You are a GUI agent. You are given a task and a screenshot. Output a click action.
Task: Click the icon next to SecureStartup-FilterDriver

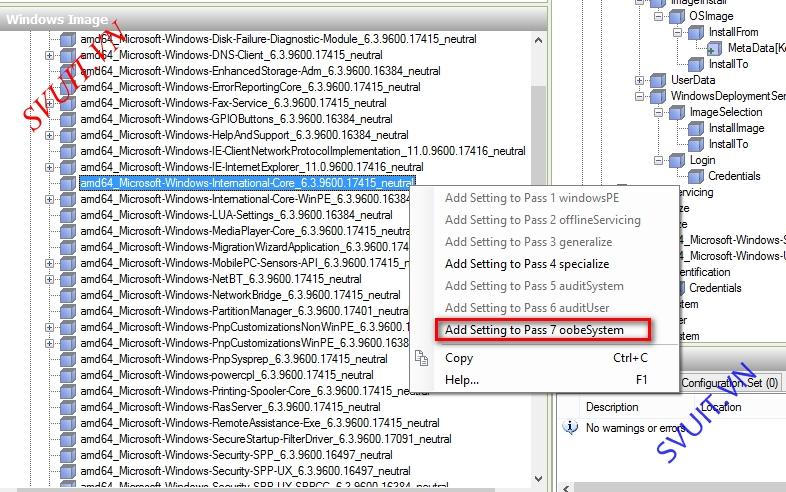tap(68, 439)
